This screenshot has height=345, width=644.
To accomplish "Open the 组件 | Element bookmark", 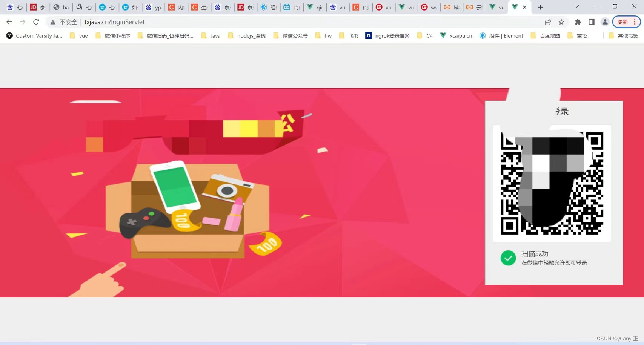I will [x=501, y=36].
